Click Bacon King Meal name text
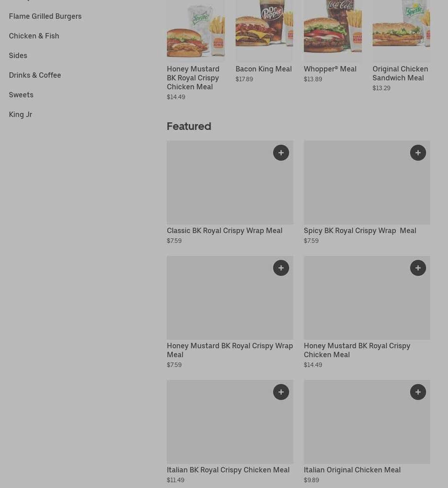 (264, 69)
